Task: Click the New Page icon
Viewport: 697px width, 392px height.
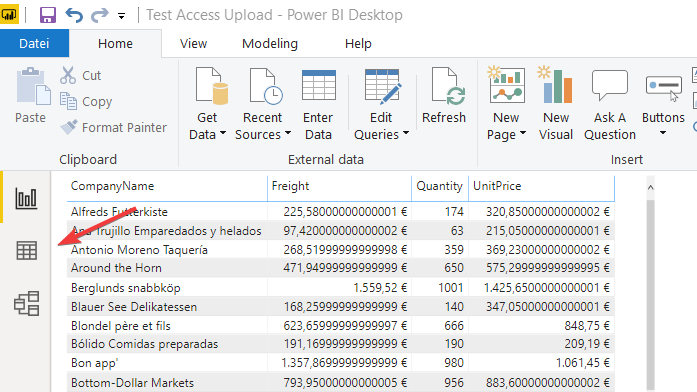Action: [506, 84]
